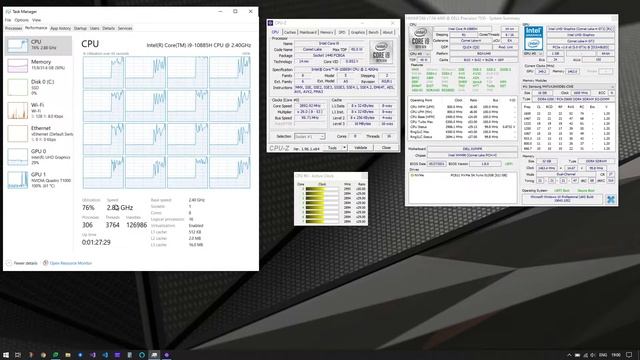Show hidden system tray icons
This screenshot has width=640, height=360.
tap(569, 355)
